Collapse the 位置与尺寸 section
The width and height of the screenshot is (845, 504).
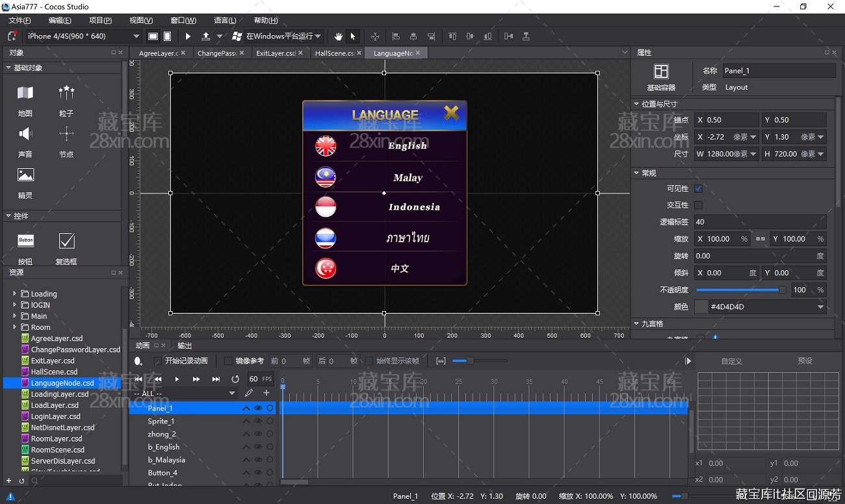click(636, 103)
